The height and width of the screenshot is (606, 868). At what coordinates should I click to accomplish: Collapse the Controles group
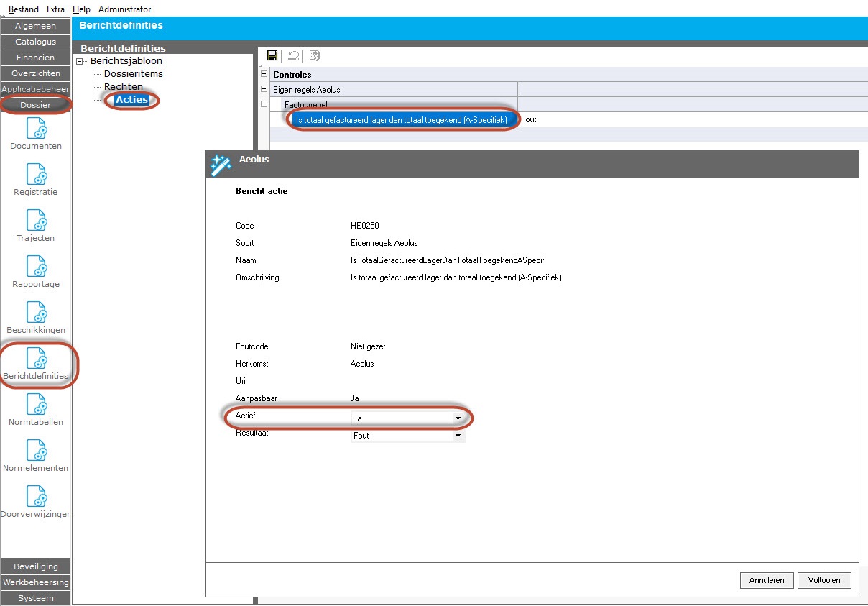[x=264, y=74]
